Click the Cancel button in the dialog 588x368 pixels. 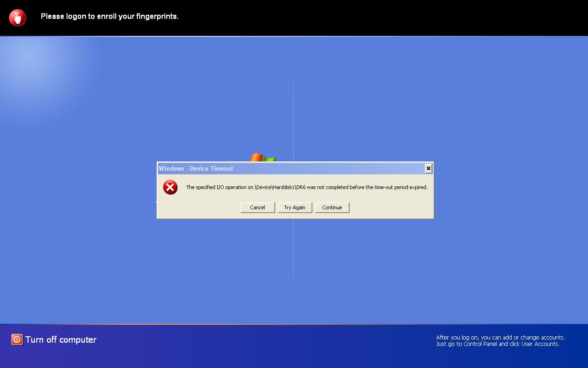(258, 207)
